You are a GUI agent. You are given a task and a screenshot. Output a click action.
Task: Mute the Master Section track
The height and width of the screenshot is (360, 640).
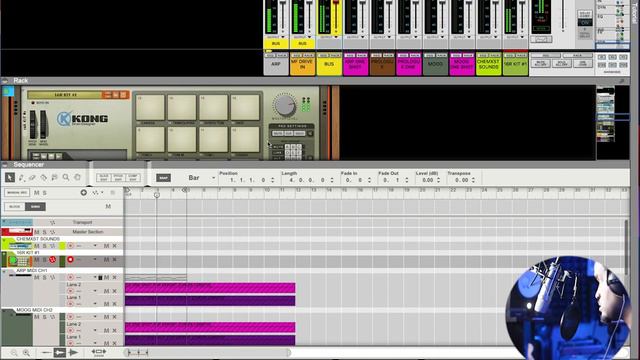(x=37, y=232)
